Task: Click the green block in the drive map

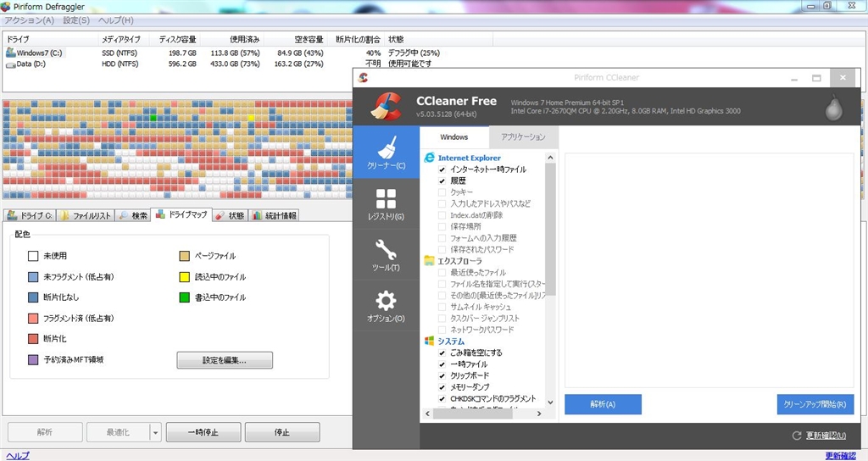Action: pyautogui.click(x=153, y=118)
